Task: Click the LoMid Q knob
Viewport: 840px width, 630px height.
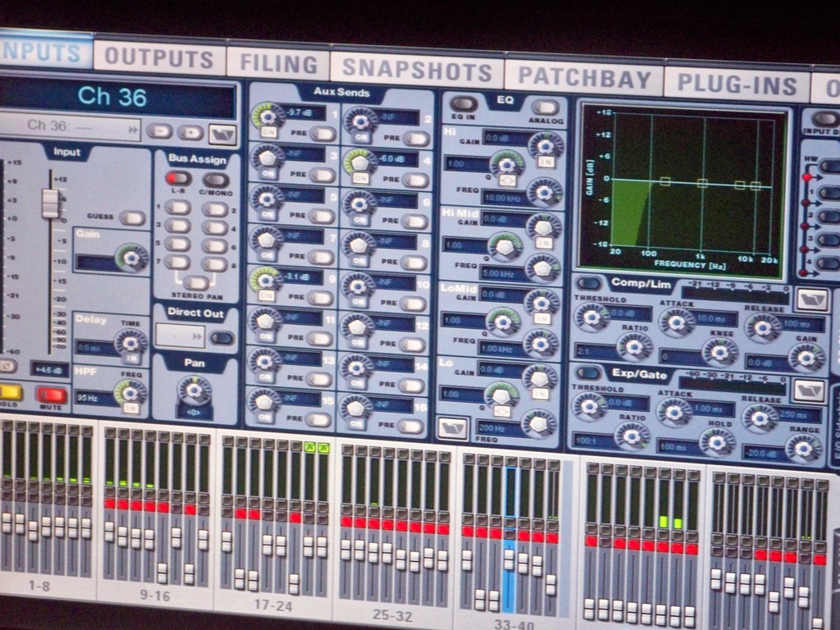Action: click(503, 322)
